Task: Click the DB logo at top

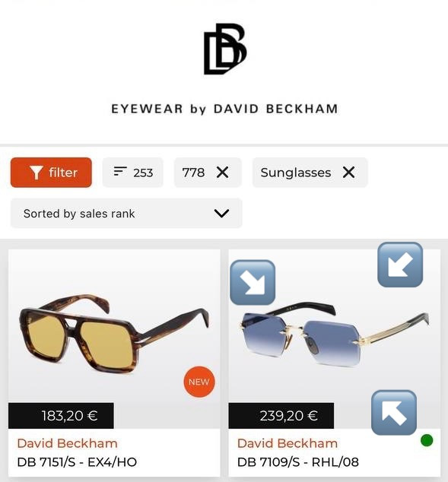Action: click(225, 49)
